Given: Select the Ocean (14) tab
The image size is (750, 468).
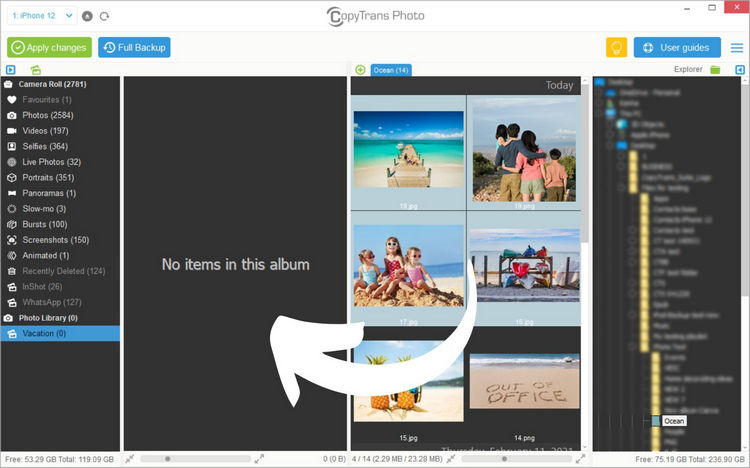Looking at the screenshot, I should point(391,70).
